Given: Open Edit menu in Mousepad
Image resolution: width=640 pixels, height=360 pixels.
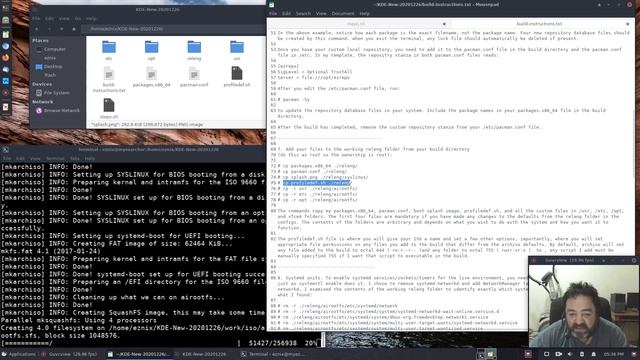Looking at the screenshot, I should click(x=286, y=13).
